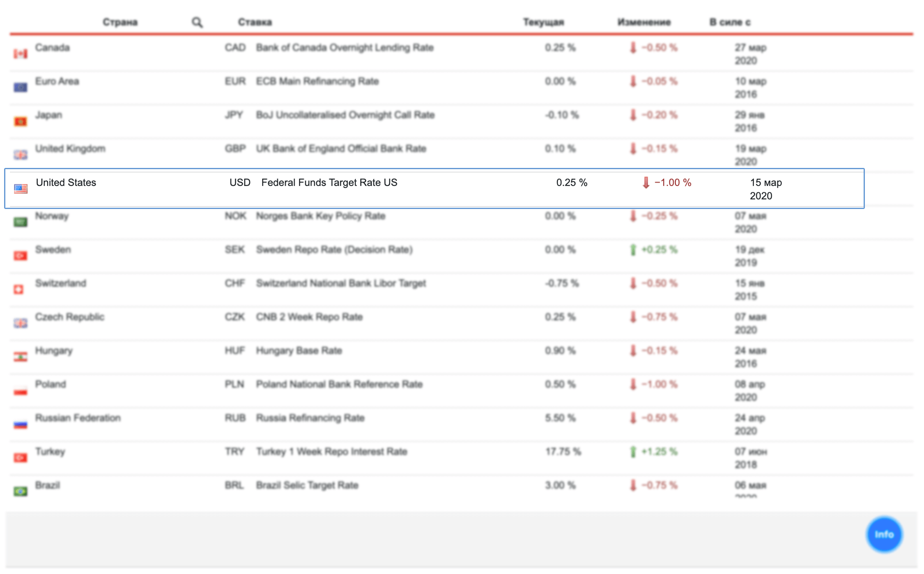Image resolution: width=924 pixels, height=574 pixels.
Task: Click the Russian Federation flag icon
Action: click(x=21, y=425)
